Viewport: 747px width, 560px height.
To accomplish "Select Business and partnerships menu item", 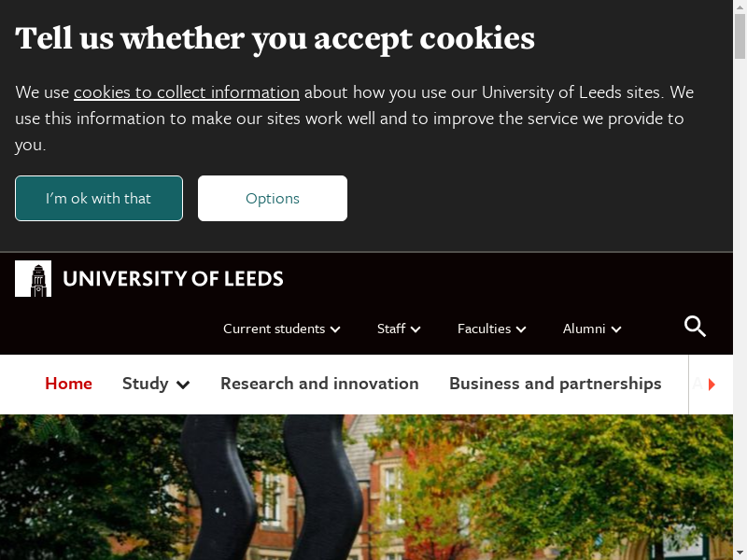I will click(555, 384).
